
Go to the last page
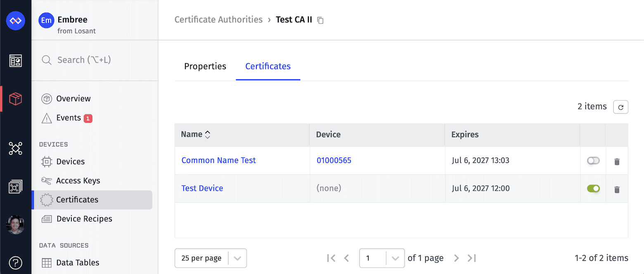click(471, 258)
